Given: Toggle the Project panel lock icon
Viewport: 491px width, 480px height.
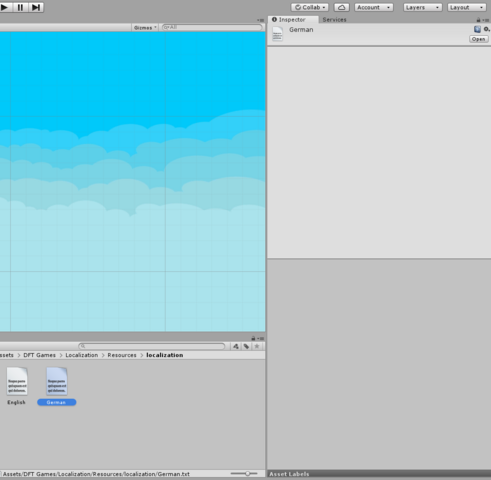Looking at the screenshot, I should pos(253,338).
